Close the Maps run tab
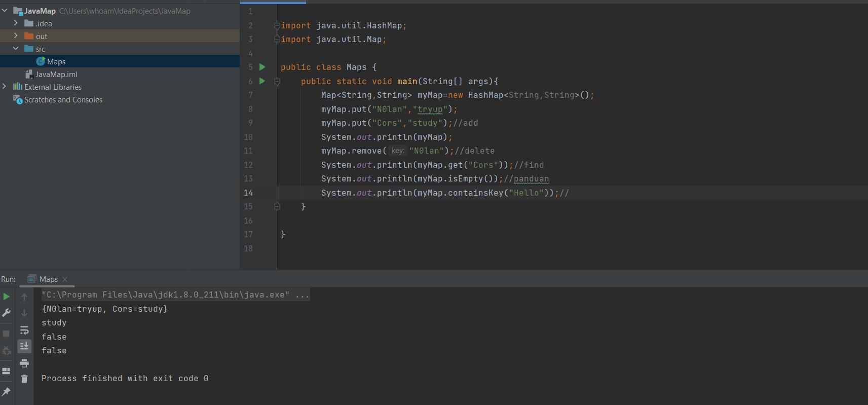 click(65, 279)
